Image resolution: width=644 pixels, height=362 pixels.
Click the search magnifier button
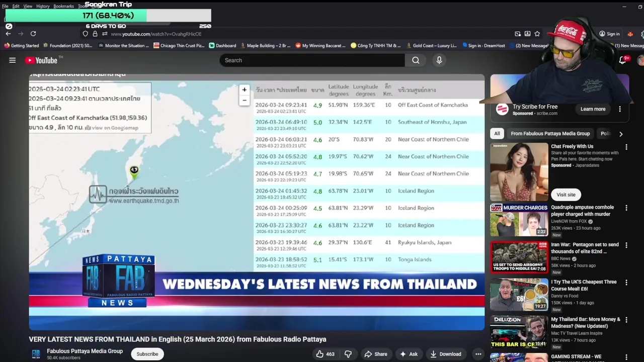point(416,60)
